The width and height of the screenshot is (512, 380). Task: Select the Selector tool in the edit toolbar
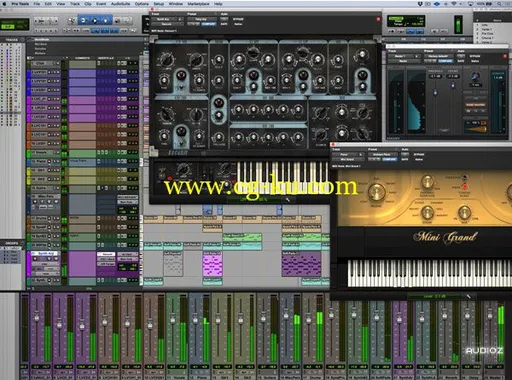tap(95, 21)
